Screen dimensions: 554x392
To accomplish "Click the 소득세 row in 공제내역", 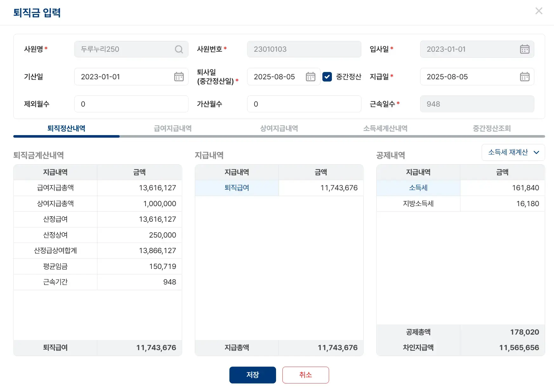I will pos(418,188).
